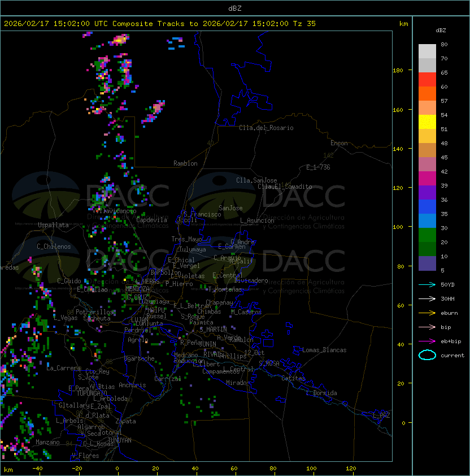Click the TUPUNGATO map label
Screen dimensions: 470x476
click(92, 393)
